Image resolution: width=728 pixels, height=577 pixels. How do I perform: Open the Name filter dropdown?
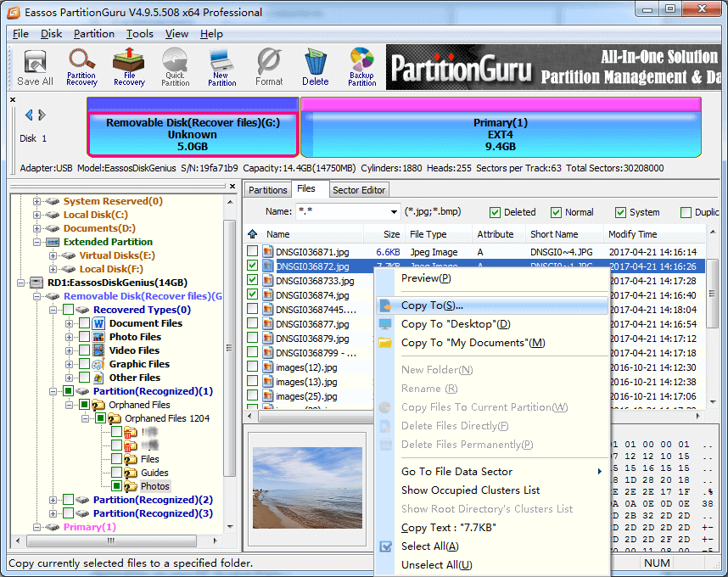point(394,212)
